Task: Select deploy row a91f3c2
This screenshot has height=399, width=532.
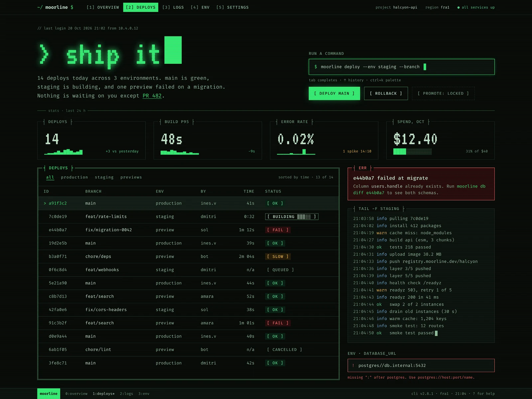Action: [189, 203]
